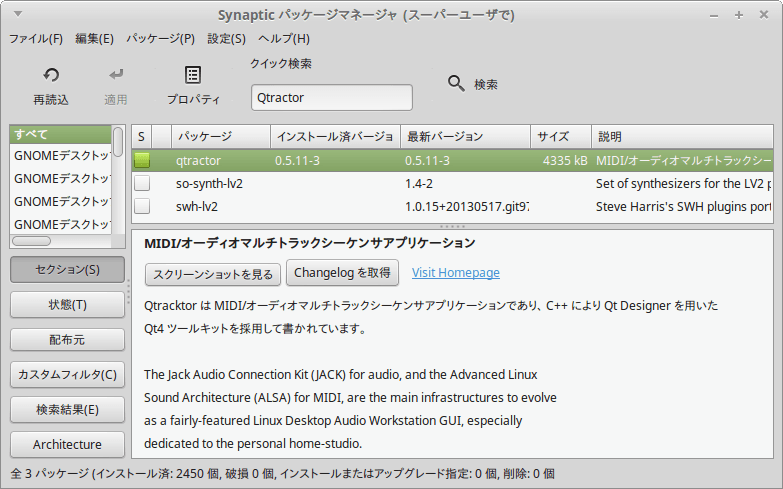Select the so-synth-lv2 package name

click(x=209, y=183)
